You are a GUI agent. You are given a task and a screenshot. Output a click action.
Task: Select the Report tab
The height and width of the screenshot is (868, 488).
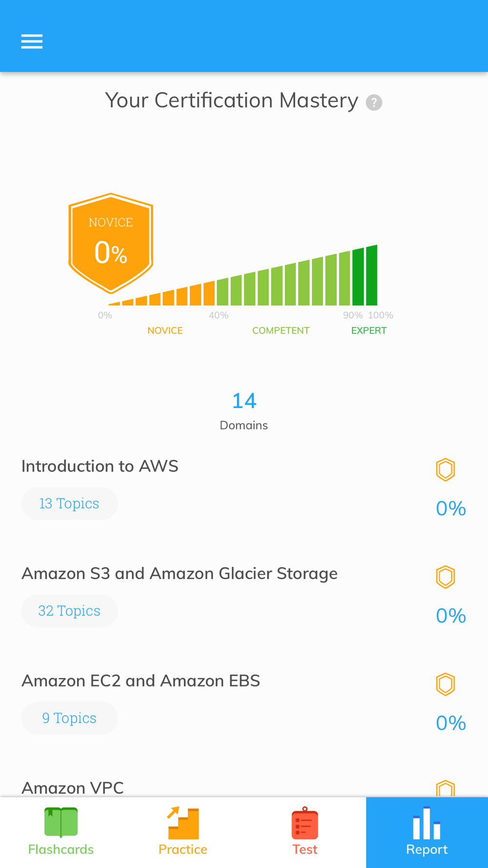(x=427, y=832)
